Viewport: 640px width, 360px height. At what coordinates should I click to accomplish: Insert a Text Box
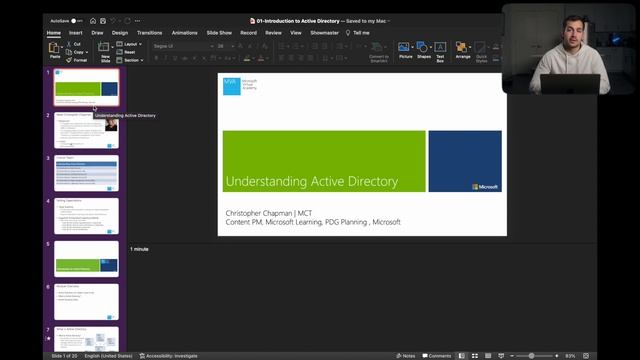[x=440, y=52]
